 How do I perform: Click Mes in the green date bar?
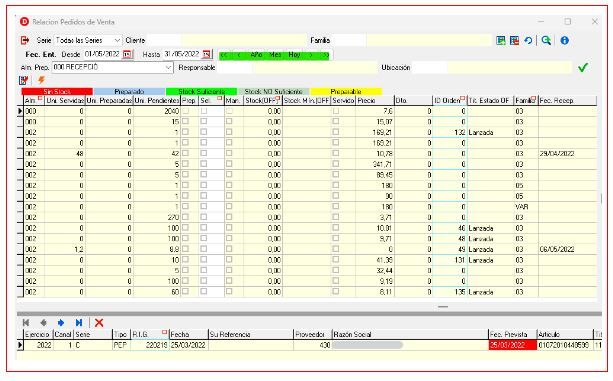(x=275, y=55)
